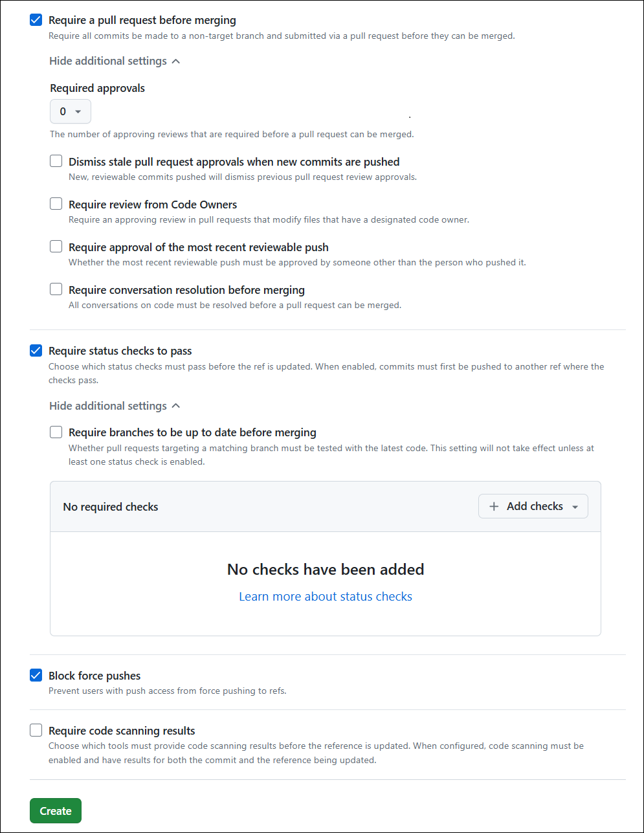Uncheck Require a pull request before merging
Image resolution: width=644 pixels, height=833 pixels.
36,19
